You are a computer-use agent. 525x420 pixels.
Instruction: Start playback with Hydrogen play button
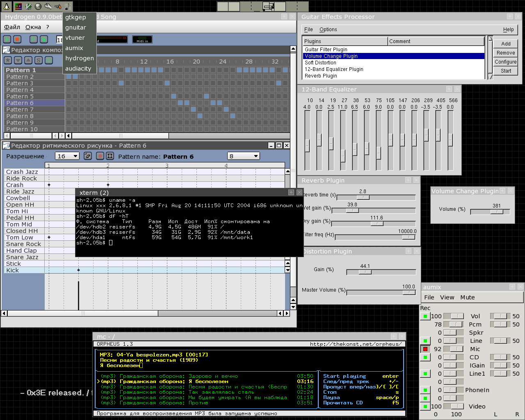click(x=7, y=39)
